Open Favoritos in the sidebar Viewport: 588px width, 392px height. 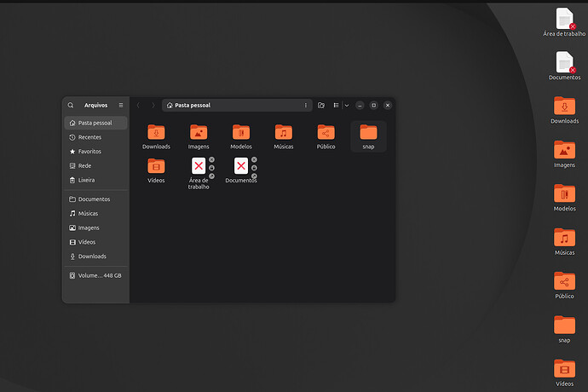click(x=96, y=152)
